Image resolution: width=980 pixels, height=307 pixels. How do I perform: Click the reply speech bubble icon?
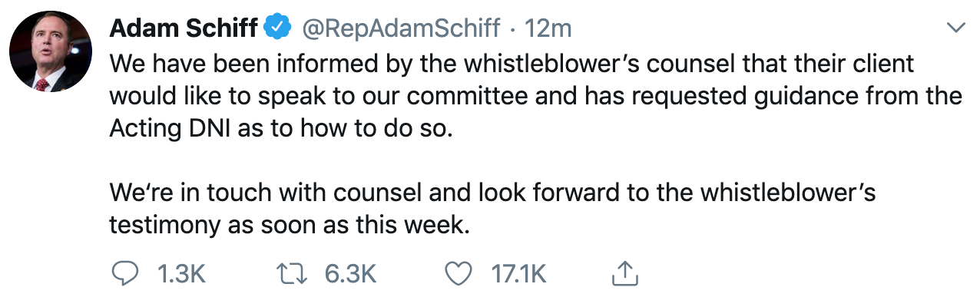125,272
